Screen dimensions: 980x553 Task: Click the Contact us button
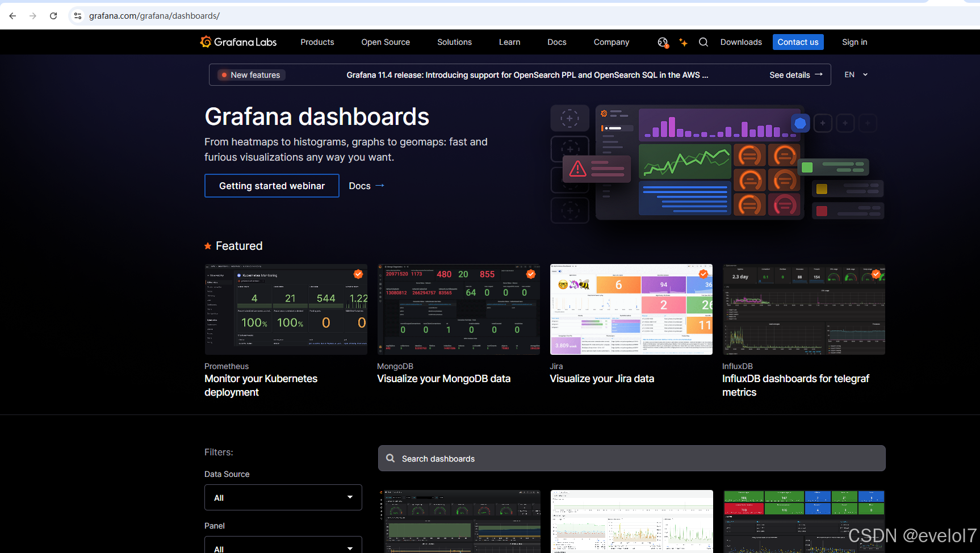[798, 42]
